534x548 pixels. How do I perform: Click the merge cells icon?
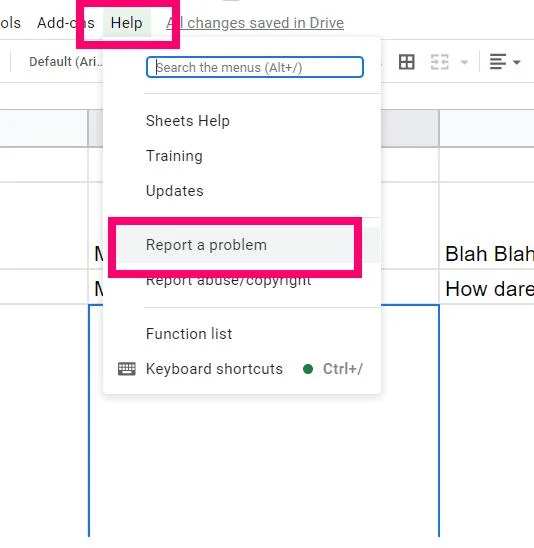tap(440, 62)
